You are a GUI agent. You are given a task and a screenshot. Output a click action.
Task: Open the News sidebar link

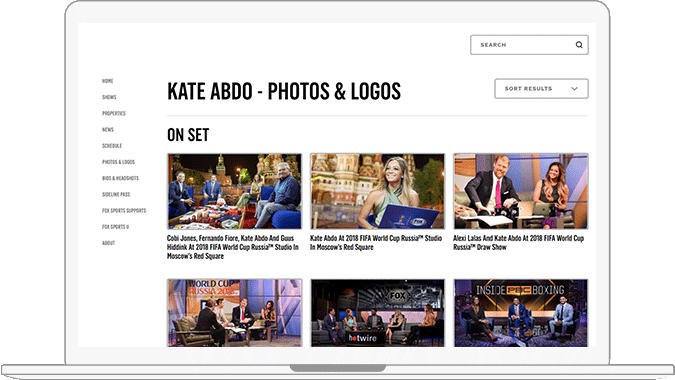pos(108,130)
